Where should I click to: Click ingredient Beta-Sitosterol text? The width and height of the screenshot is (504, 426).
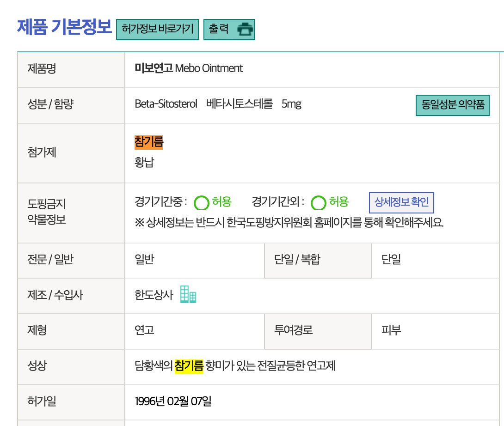(166, 104)
